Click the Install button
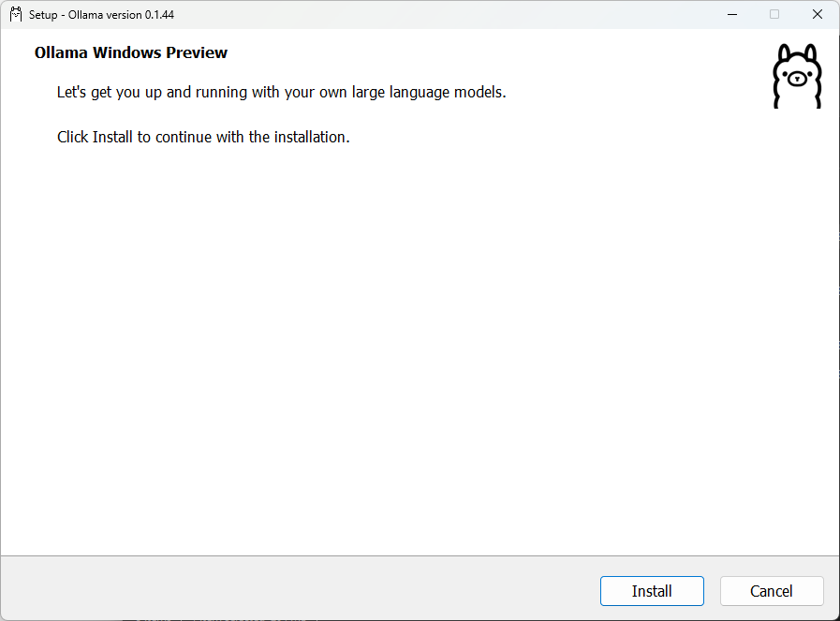The height and width of the screenshot is (621, 840). [x=652, y=591]
